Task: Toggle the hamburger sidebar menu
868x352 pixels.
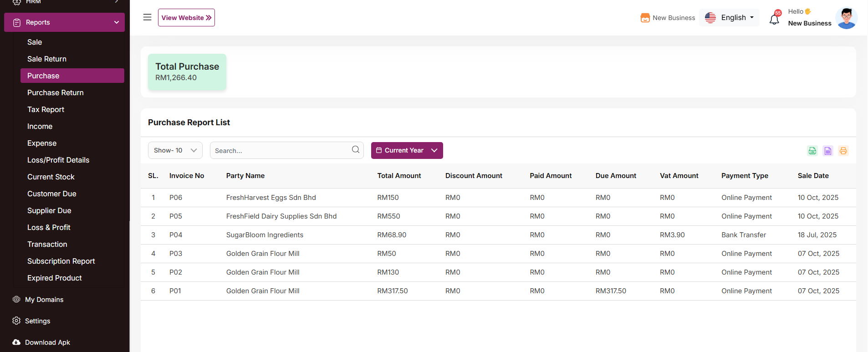Action: 147,17
